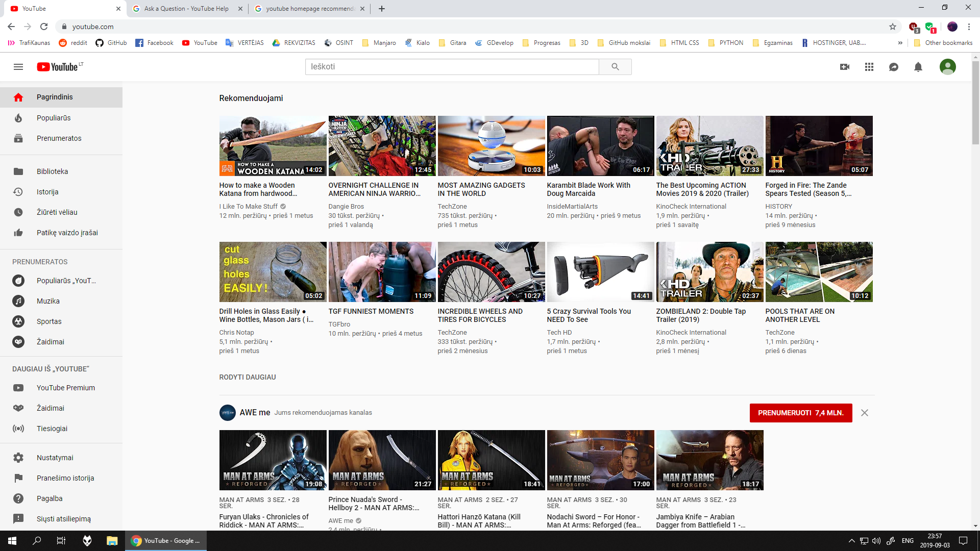This screenshot has width=980, height=551.
Task: Open the YouTube apps grid icon
Action: (869, 67)
